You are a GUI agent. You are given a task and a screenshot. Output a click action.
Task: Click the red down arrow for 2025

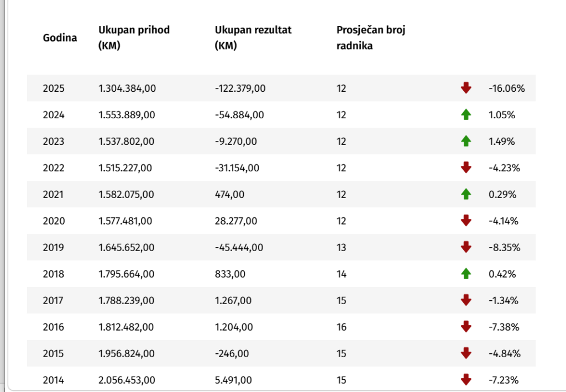[466, 88]
